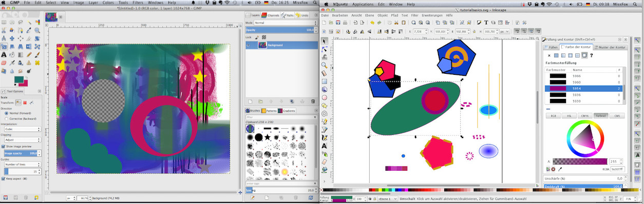Click the star brush in GIMP brushes grid
644x204 pixels.
pos(267,137)
